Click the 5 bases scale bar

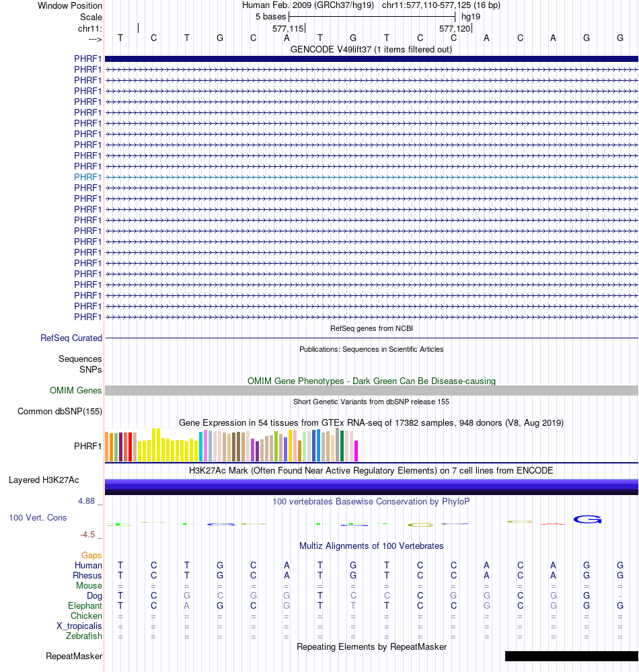372,17
